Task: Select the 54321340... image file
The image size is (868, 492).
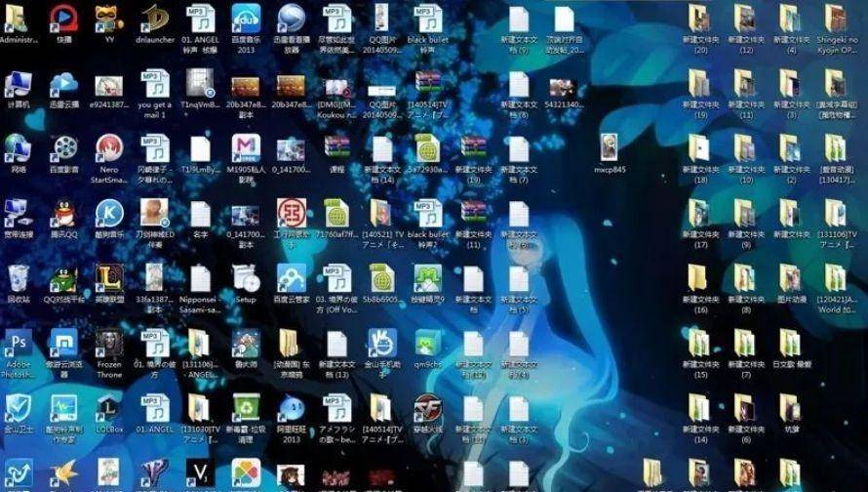Action: coord(564,89)
